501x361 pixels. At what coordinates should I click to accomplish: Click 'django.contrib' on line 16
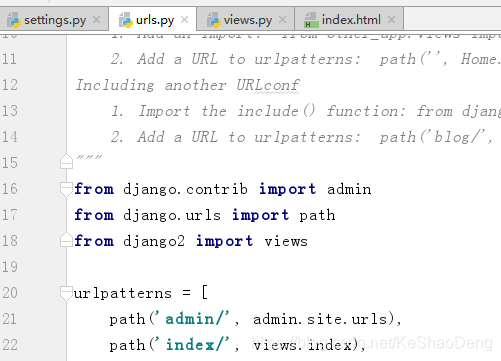click(185, 189)
